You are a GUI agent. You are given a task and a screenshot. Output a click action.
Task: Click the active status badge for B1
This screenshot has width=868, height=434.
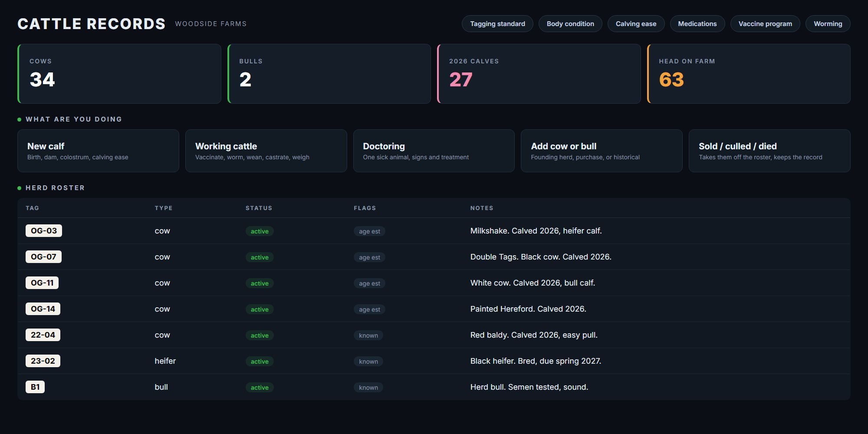pyautogui.click(x=260, y=388)
